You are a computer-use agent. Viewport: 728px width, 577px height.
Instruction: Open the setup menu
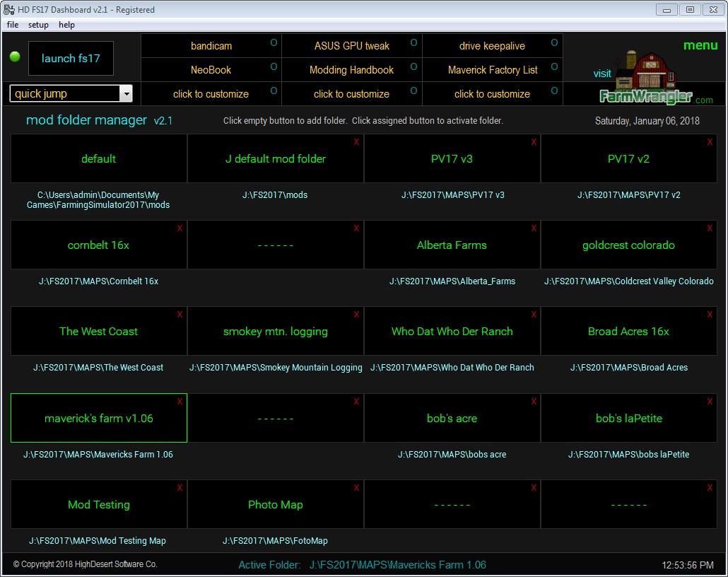(38, 25)
